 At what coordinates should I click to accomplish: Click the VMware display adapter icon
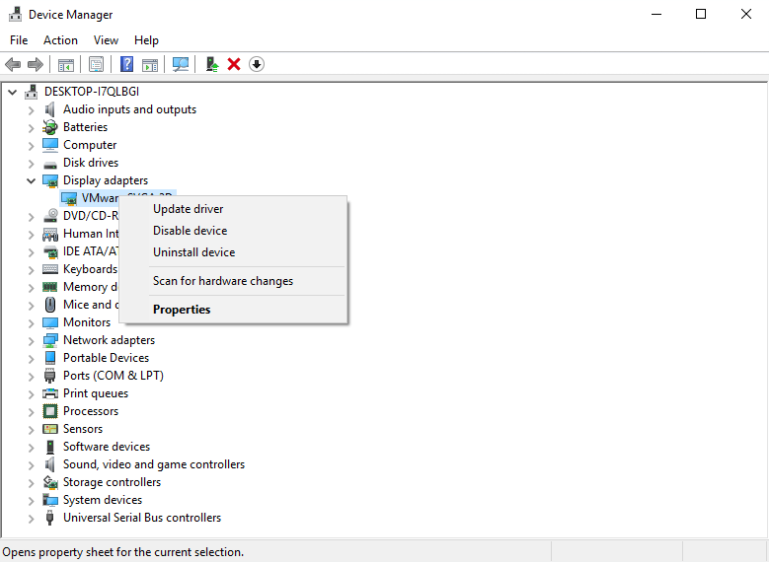[x=69, y=198]
